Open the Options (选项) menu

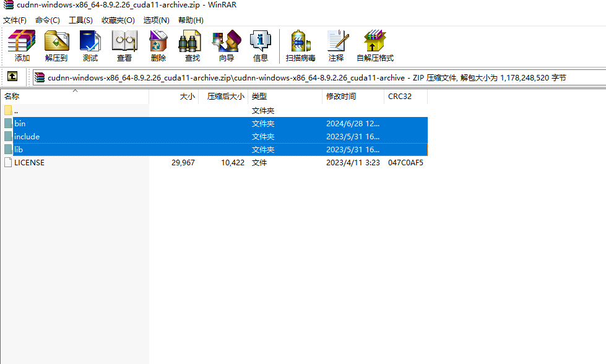[x=157, y=20]
